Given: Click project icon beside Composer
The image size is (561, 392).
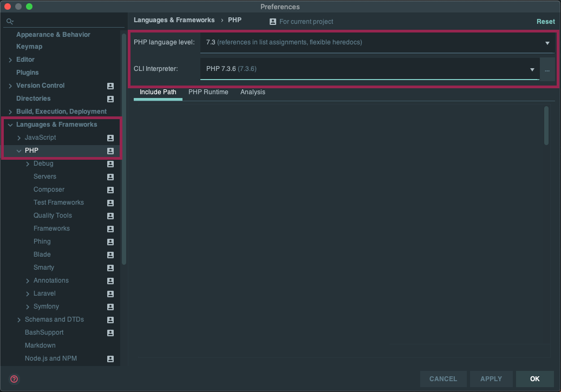Looking at the screenshot, I should coord(110,190).
